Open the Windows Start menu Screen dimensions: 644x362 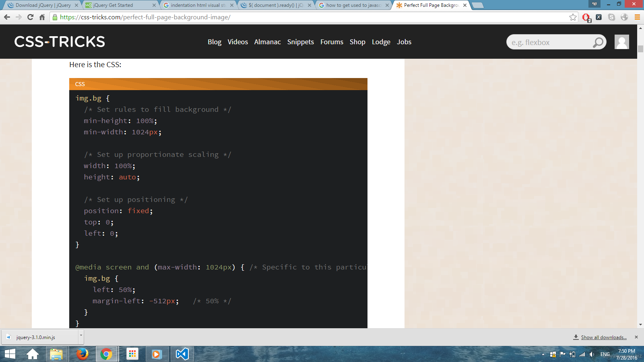click(10, 354)
